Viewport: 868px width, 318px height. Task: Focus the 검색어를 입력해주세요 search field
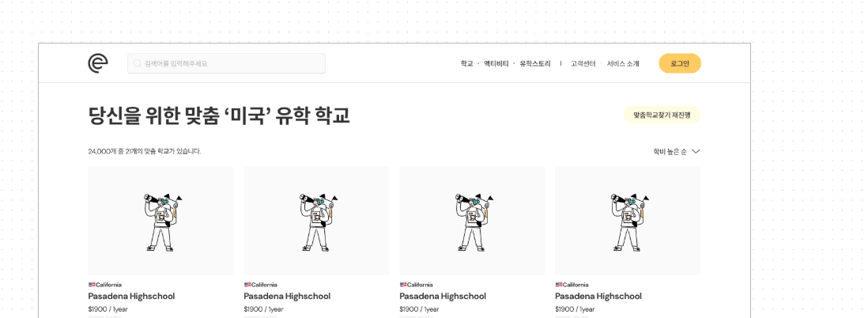point(226,64)
